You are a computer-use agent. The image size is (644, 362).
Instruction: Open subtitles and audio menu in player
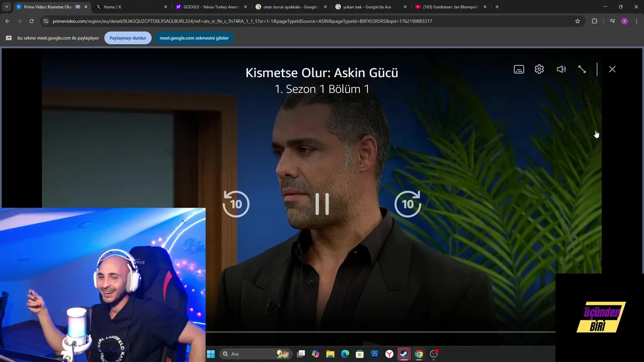pyautogui.click(x=519, y=69)
